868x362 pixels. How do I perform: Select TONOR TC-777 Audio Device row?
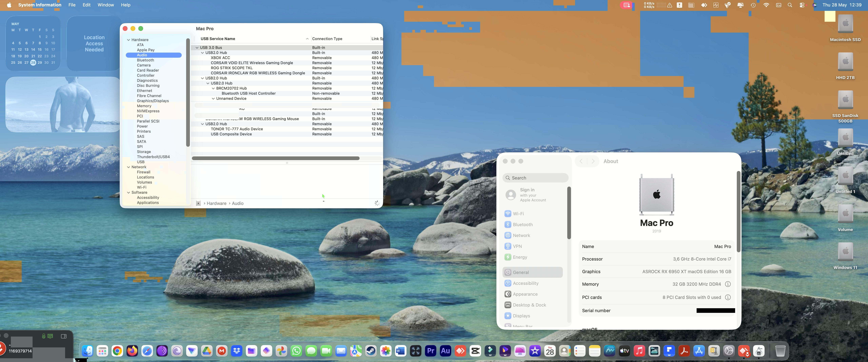point(287,129)
